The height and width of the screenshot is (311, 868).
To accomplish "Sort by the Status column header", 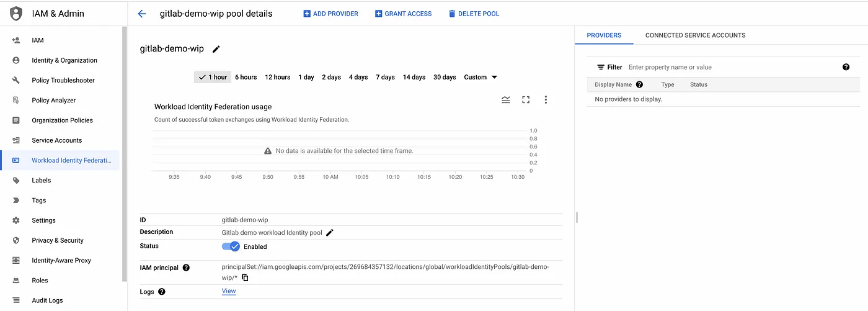I will click(699, 84).
